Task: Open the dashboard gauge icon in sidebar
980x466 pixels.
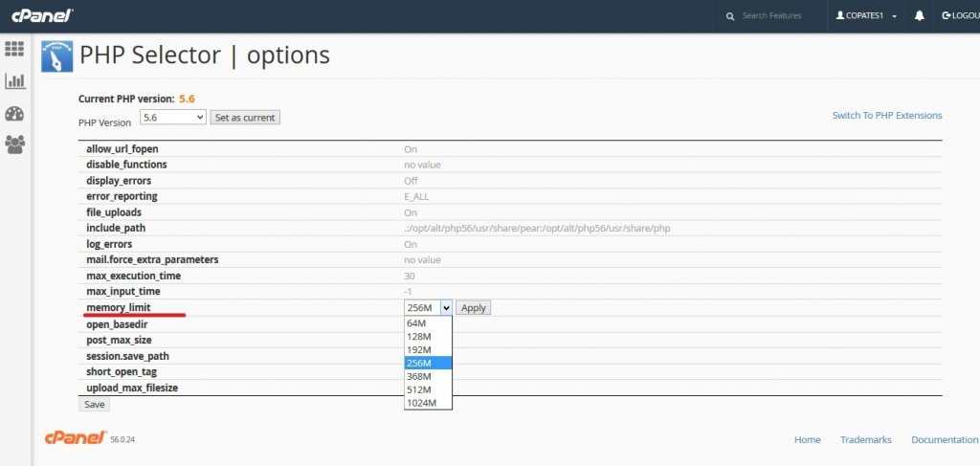Action: (x=14, y=114)
